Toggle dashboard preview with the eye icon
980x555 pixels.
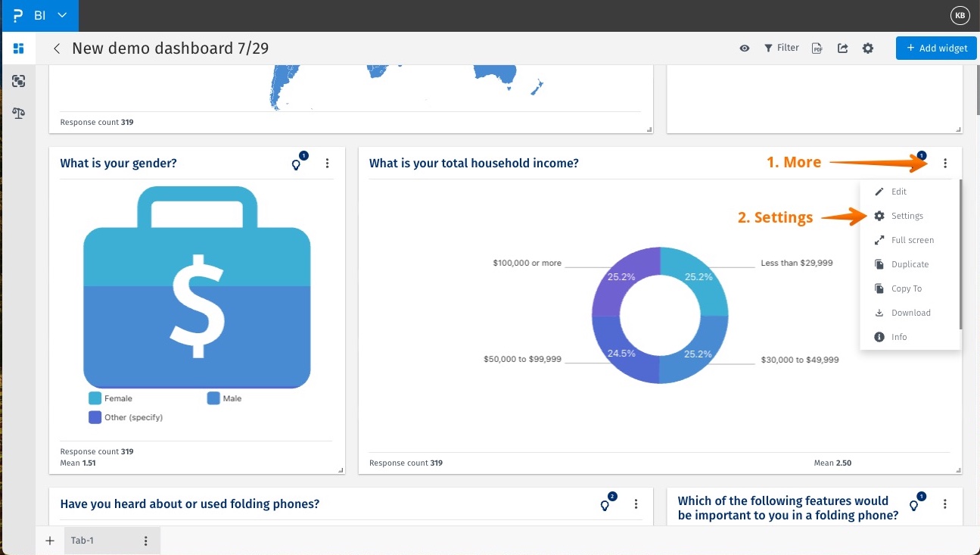(x=744, y=48)
